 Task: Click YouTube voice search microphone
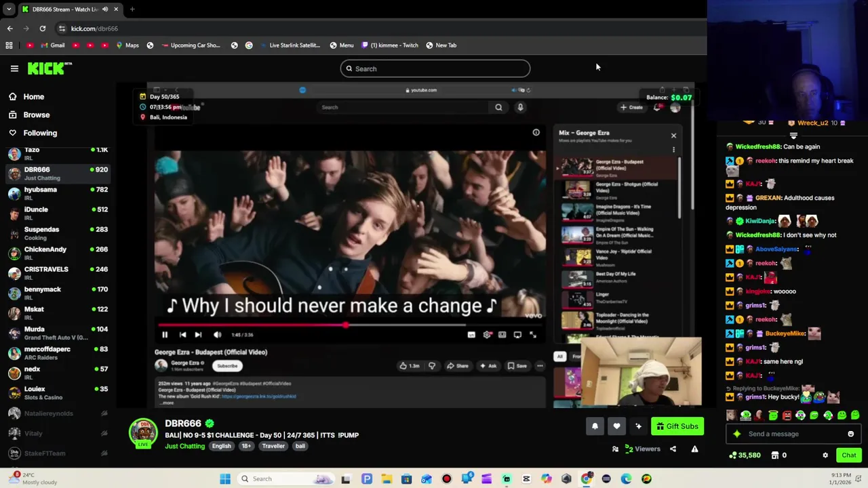[520, 107]
